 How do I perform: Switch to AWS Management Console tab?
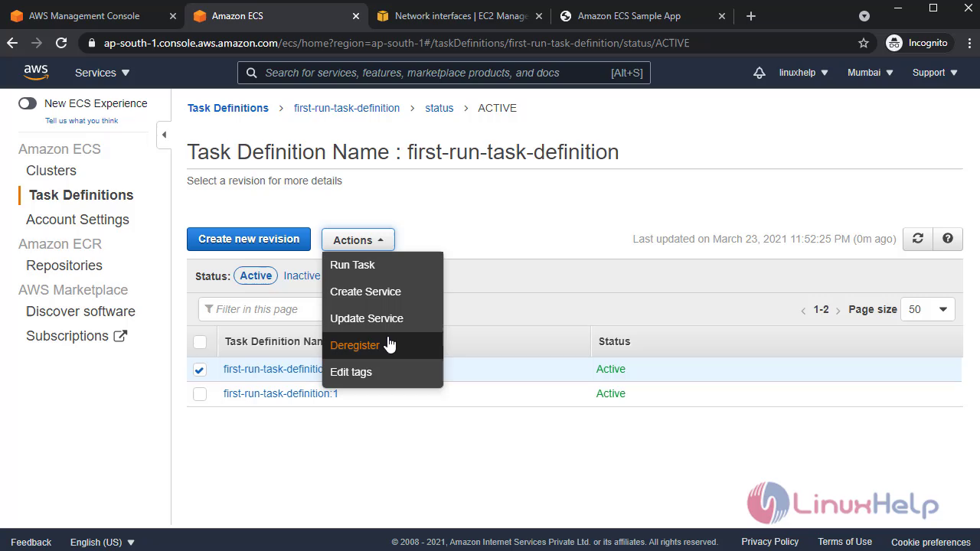84,16
